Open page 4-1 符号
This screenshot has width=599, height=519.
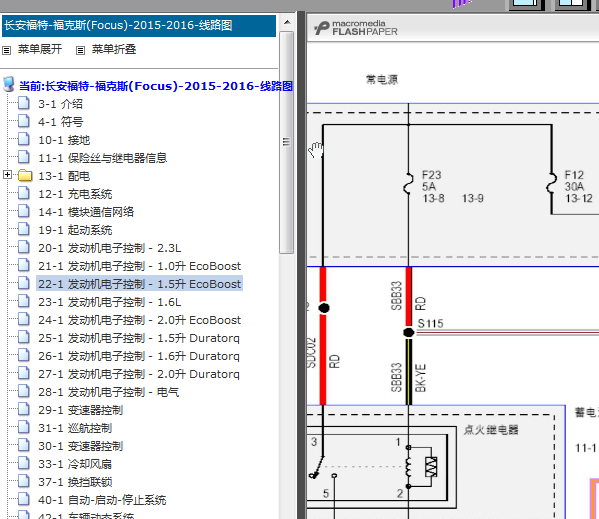click(60, 122)
